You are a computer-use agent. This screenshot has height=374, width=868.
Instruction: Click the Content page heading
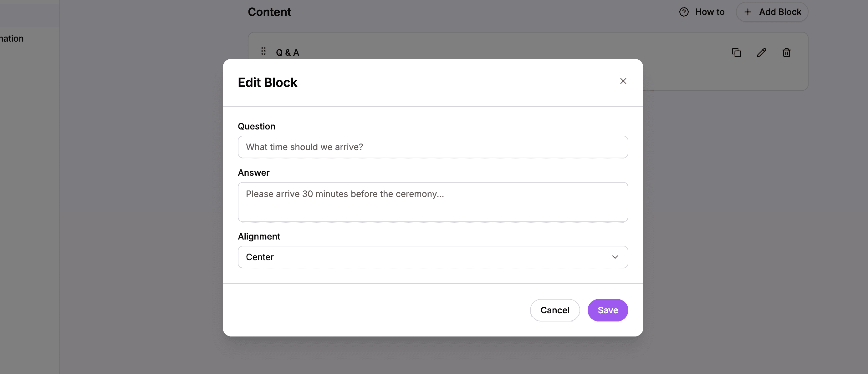pos(269,12)
